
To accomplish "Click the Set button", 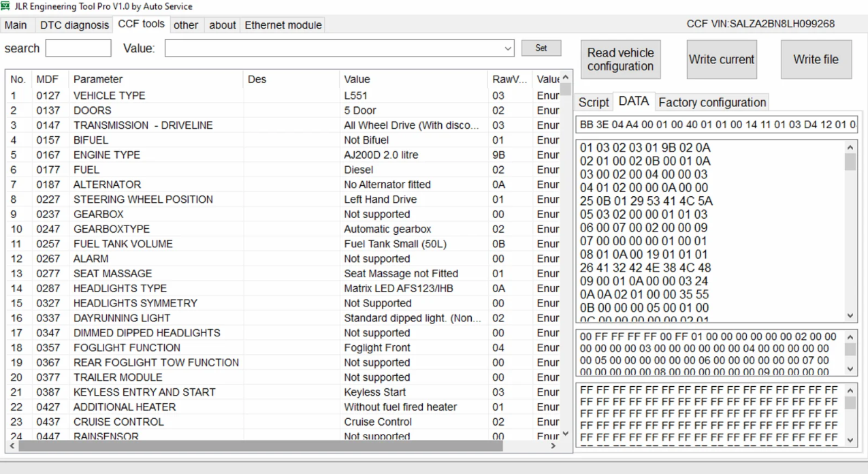I will click(x=541, y=48).
